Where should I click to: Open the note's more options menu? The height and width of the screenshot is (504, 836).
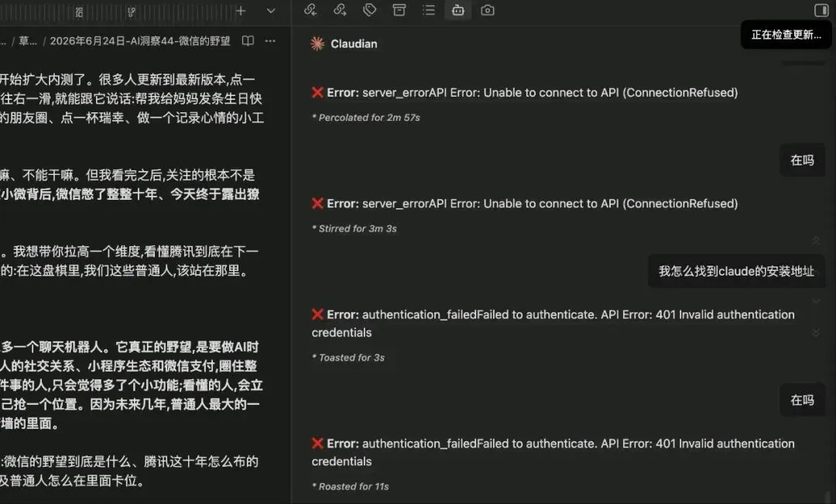[270, 41]
